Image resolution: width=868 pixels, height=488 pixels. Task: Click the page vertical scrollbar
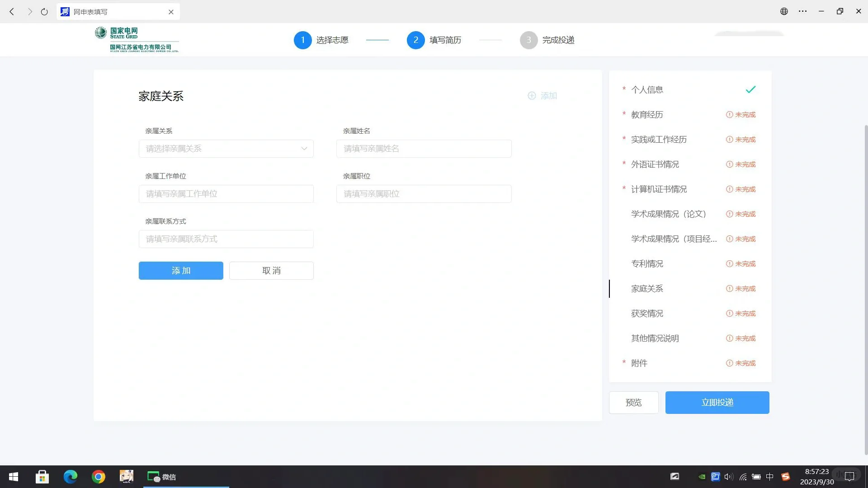(x=866, y=289)
